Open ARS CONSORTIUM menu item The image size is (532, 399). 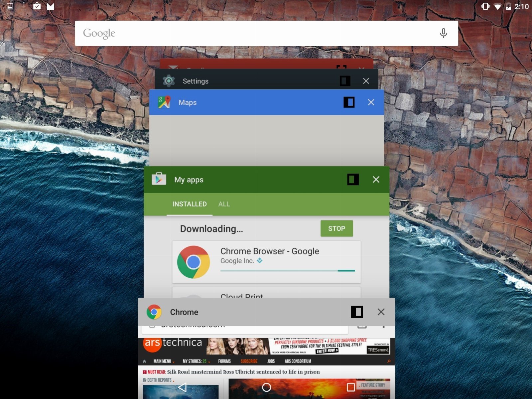298,361
